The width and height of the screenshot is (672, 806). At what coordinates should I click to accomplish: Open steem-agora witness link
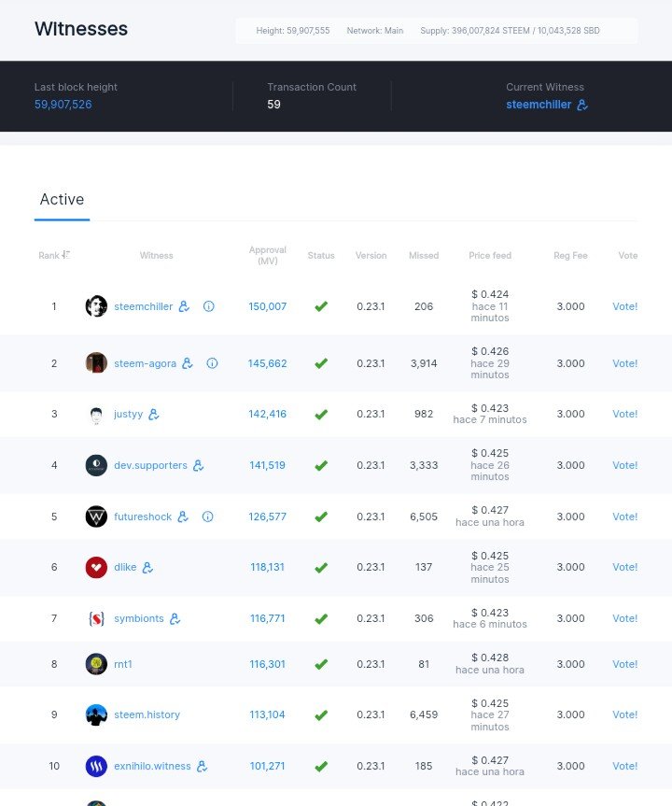click(x=145, y=363)
